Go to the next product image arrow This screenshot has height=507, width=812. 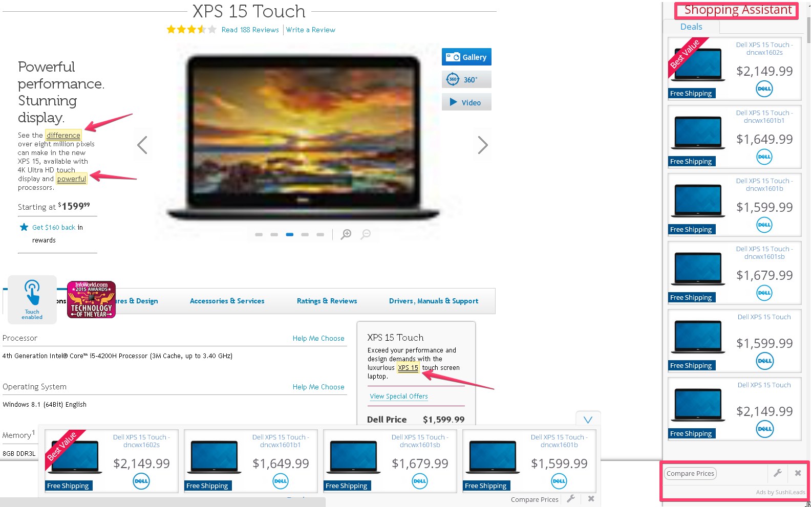click(482, 145)
